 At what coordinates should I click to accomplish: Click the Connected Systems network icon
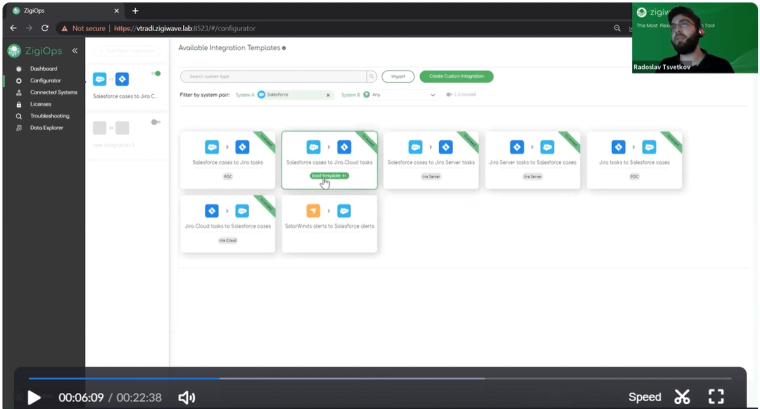pos(19,92)
